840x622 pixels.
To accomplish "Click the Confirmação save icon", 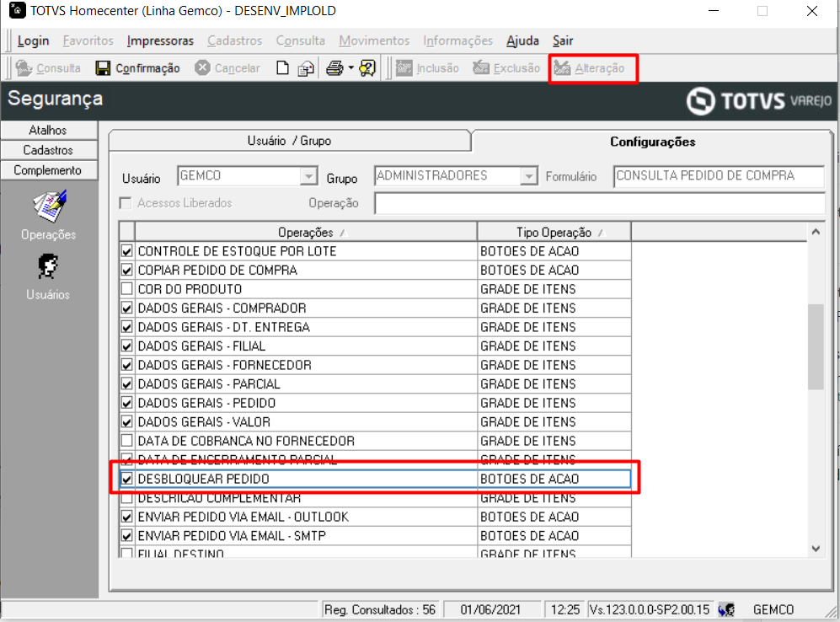I will (x=103, y=68).
